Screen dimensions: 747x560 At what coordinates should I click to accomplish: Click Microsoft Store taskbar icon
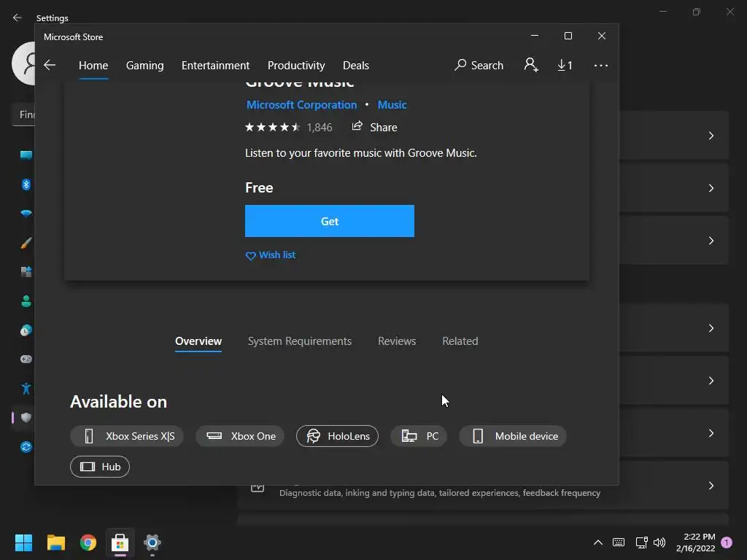point(120,542)
